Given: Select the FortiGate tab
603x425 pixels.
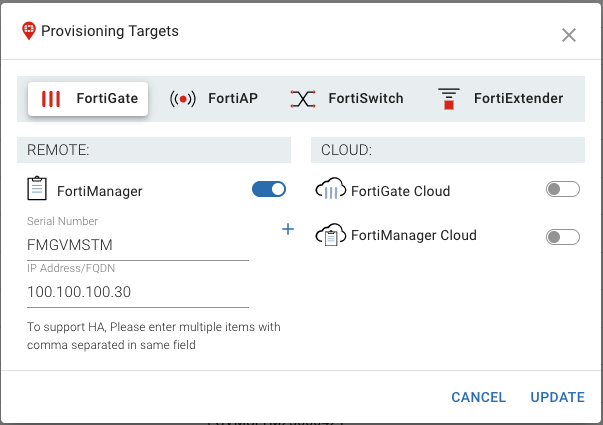Looking at the screenshot, I should point(88,99).
